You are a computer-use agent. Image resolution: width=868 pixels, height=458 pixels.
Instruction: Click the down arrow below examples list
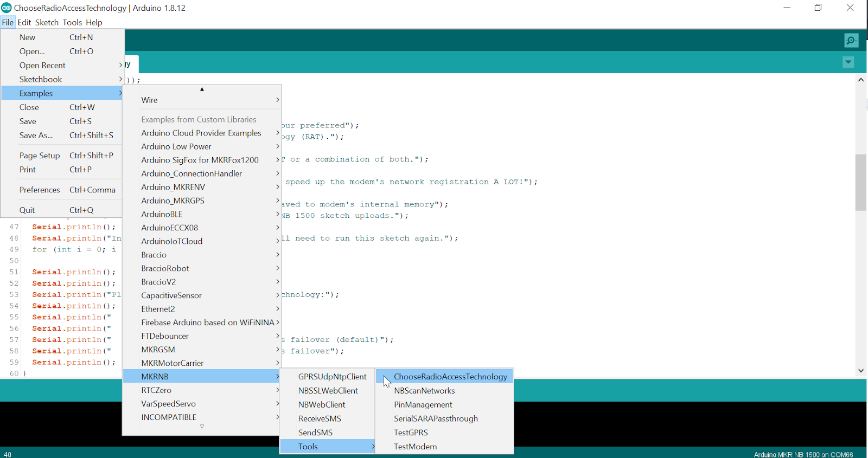(x=202, y=427)
